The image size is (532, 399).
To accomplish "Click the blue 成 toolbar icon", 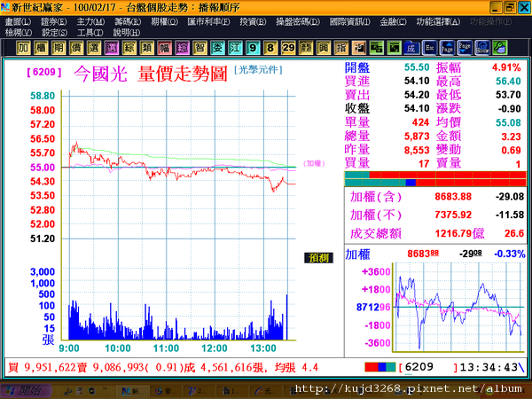I will pos(411,48).
